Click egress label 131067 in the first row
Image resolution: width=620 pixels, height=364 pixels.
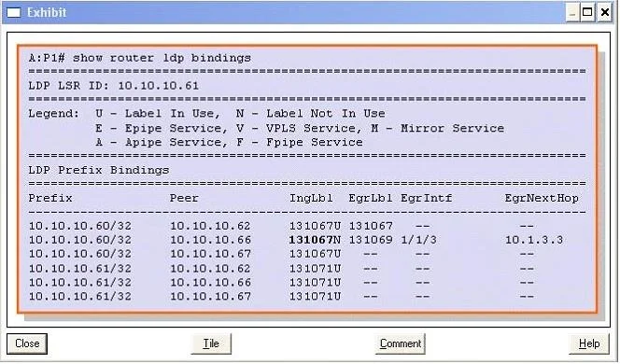click(371, 226)
